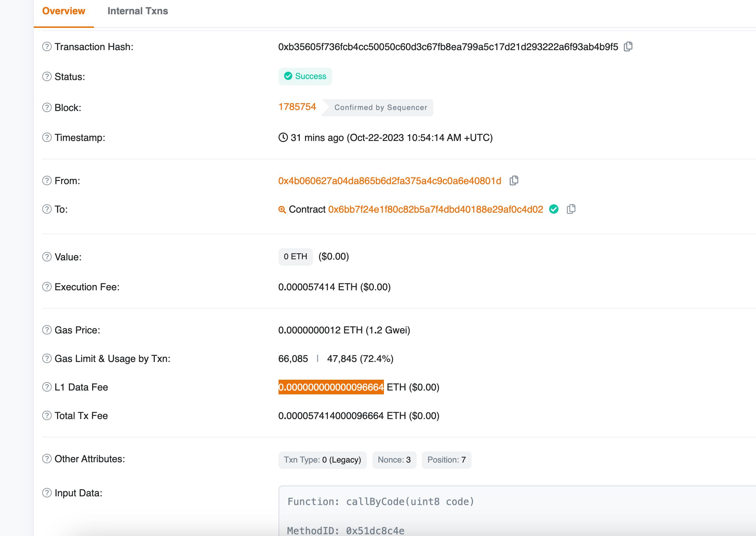Click help icon next to Value

pos(47,257)
